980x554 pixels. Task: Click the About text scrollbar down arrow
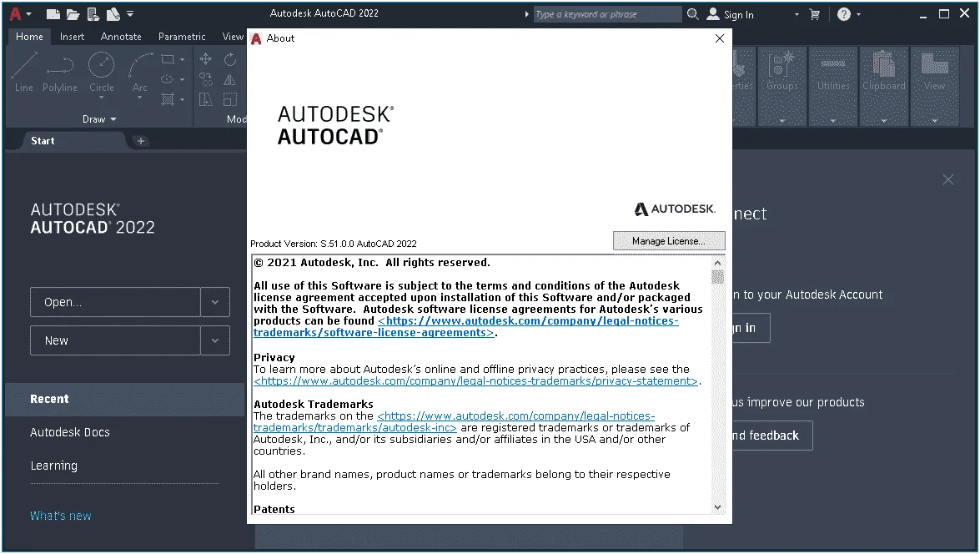tap(717, 507)
